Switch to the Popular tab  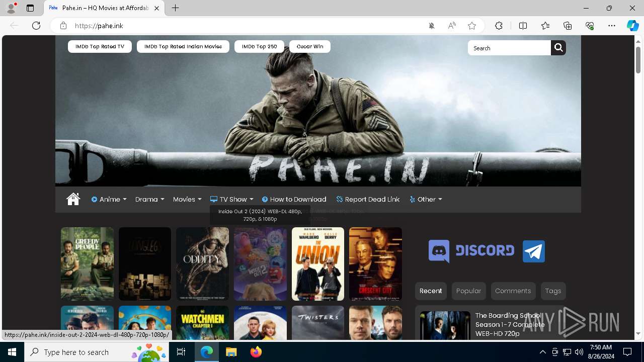[468, 291]
